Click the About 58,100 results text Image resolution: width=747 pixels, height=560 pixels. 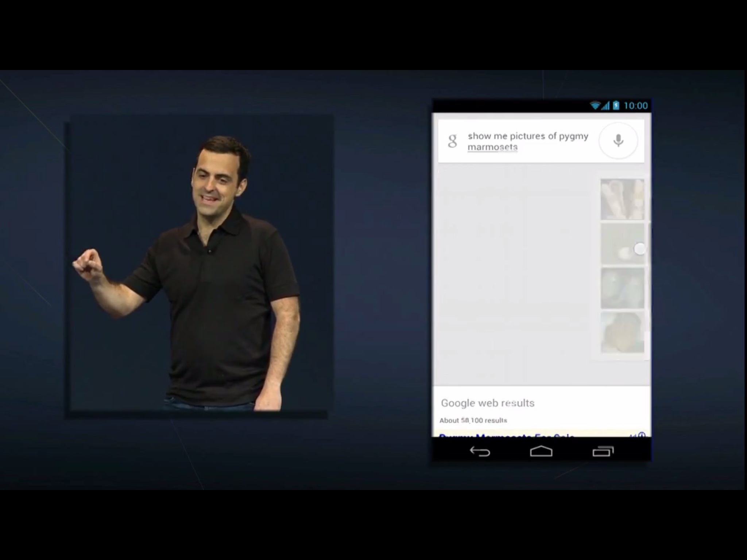point(473,420)
